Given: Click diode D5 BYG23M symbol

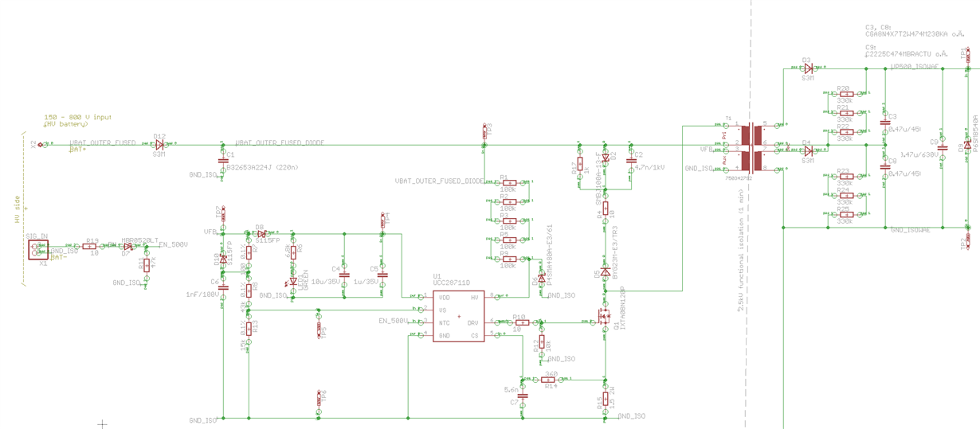Looking at the screenshot, I should pos(606,272).
